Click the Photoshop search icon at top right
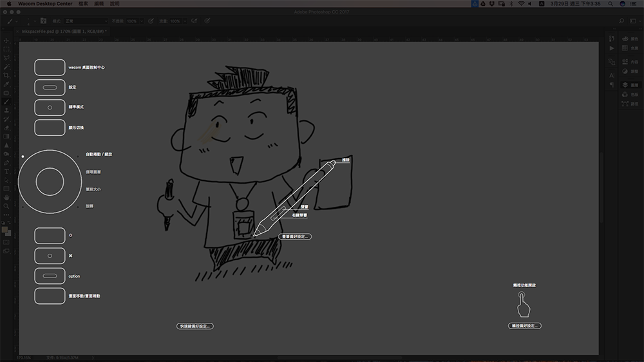644x362 pixels. coord(621,21)
